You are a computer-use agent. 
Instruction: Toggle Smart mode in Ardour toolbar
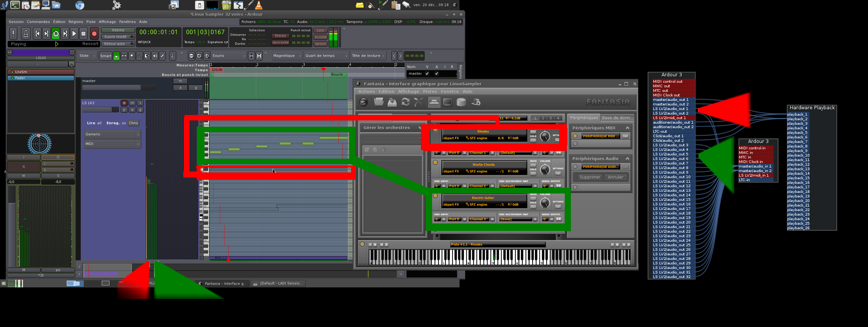click(x=105, y=56)
